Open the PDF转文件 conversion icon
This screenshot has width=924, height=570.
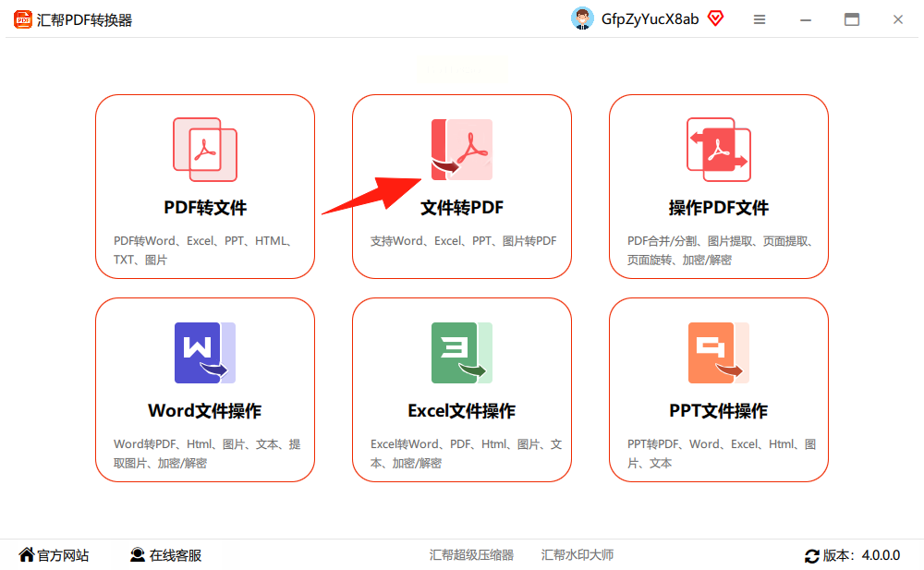tap(205, 149)
